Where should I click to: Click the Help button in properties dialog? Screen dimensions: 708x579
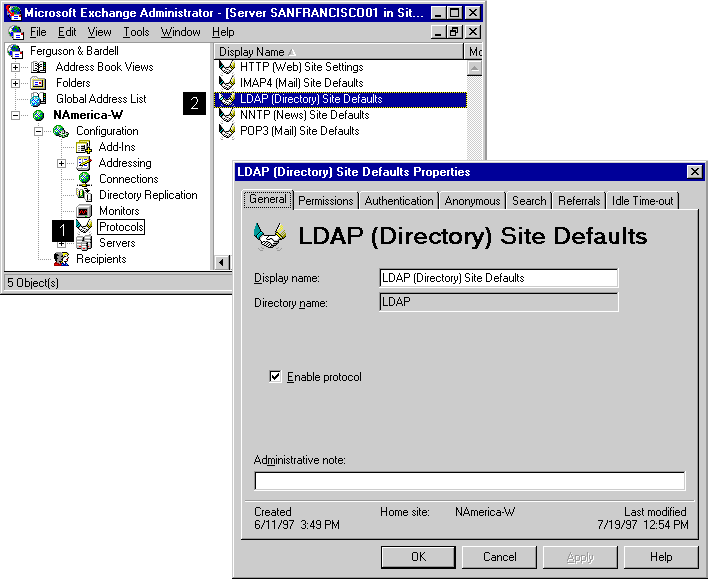coord(661,557)
